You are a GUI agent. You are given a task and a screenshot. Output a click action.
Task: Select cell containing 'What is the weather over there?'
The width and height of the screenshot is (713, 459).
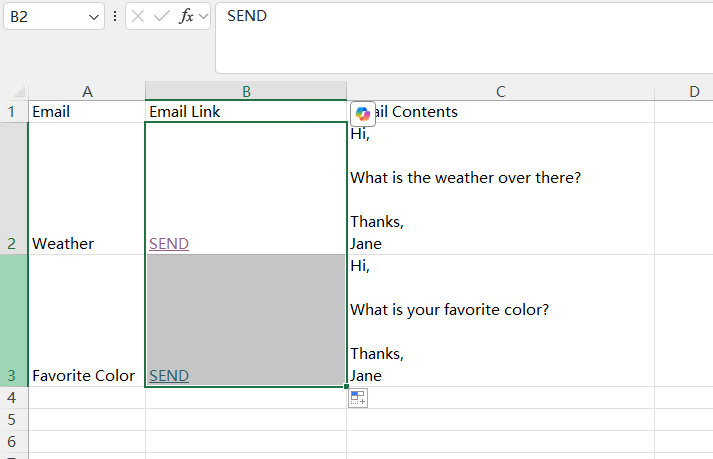(501, 188)
